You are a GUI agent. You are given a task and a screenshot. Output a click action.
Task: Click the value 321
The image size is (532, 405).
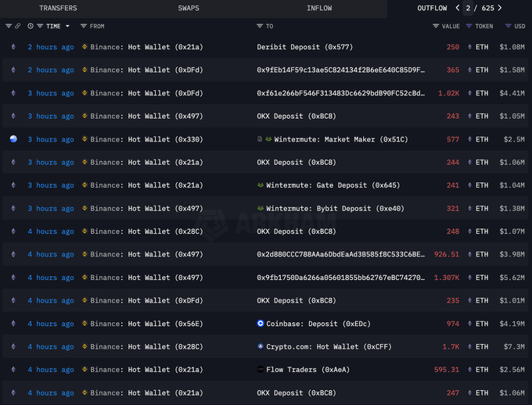453,208
